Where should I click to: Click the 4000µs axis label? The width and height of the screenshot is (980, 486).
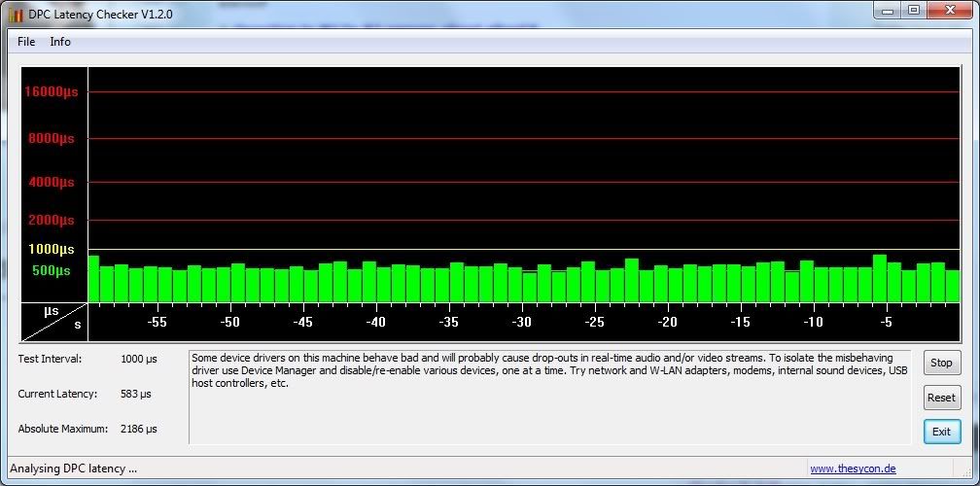(x=52, y=183)
